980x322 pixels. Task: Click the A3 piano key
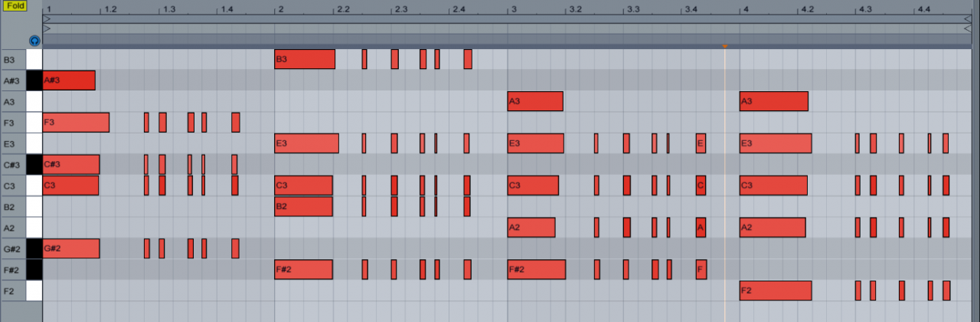click(34, 101)
